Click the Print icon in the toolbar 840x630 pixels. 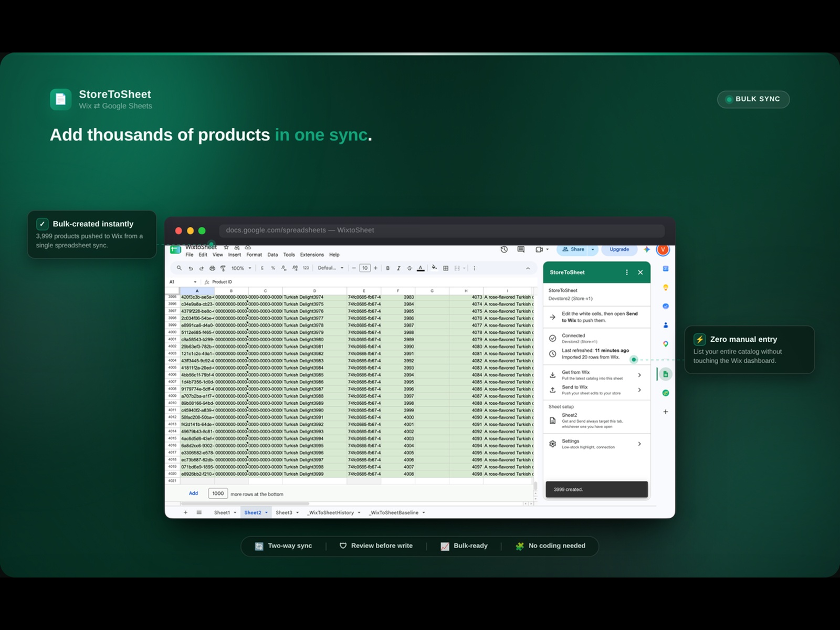(212, 268)
